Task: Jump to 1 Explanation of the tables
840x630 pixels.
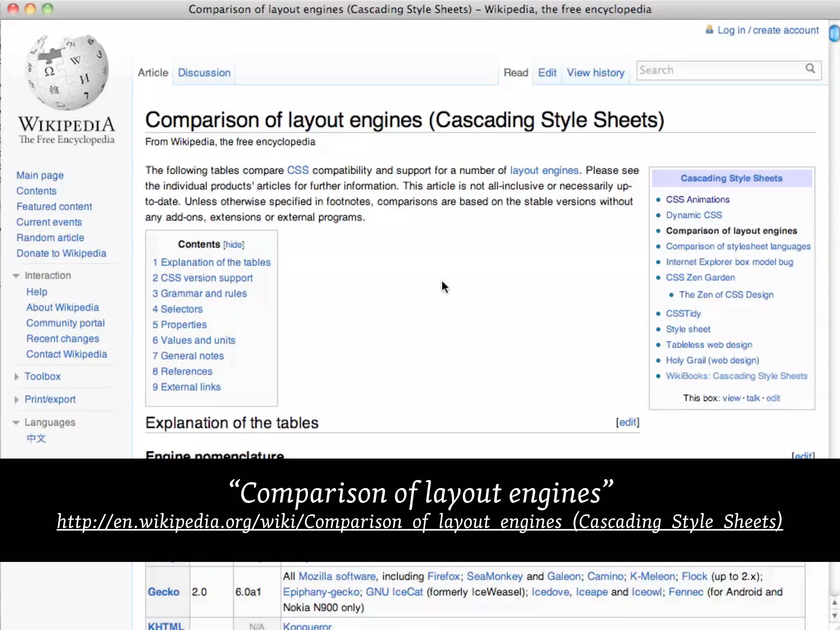Action: pyautogui.click(x=212, y=262)
